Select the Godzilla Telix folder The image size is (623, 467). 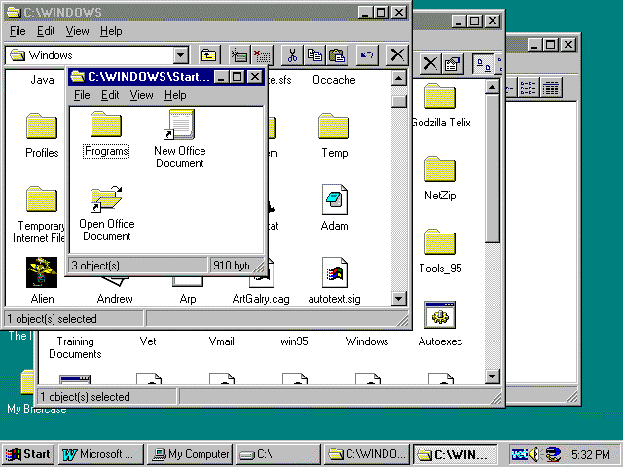(x=440, y=99)
